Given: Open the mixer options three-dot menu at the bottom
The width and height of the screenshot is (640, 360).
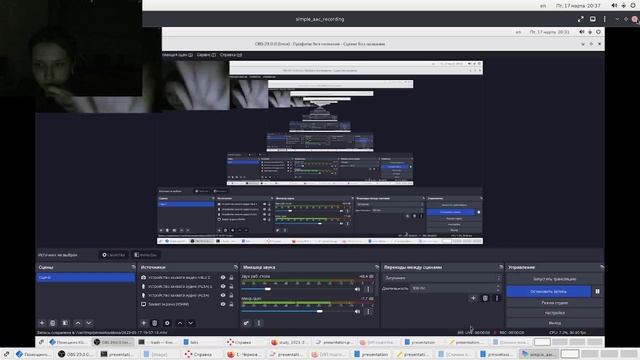Looking at the screenshot, I should tap(259, 323).
